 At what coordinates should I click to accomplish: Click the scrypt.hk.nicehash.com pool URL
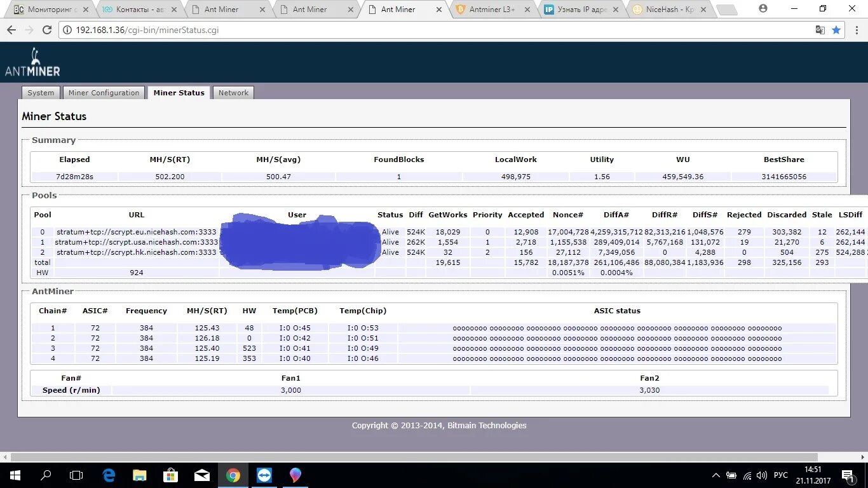tap(137, 252)
